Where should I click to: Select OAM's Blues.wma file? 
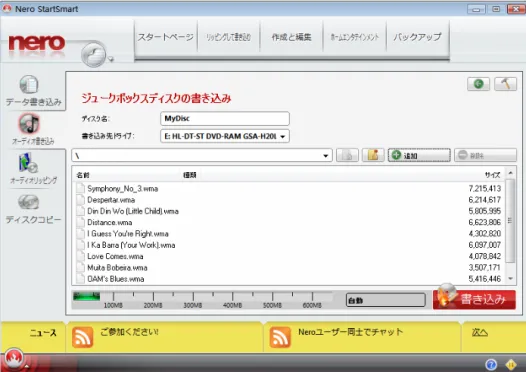tap(115, 279)
